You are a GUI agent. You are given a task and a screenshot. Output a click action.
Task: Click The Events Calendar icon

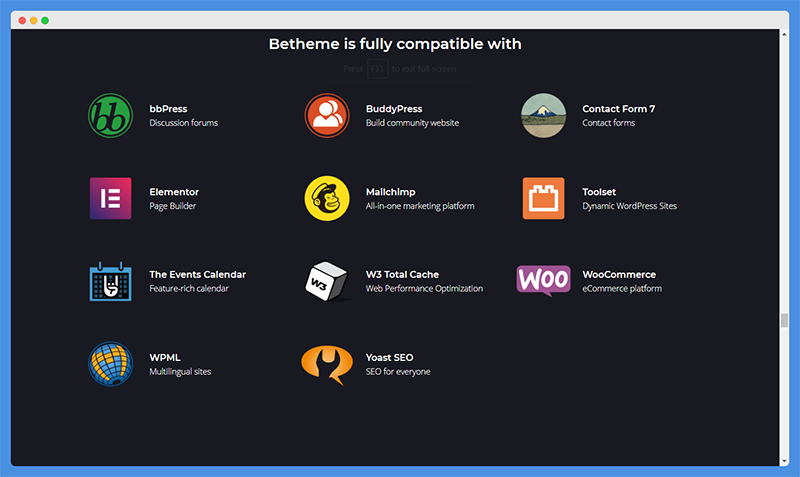[x=110, y=281]
